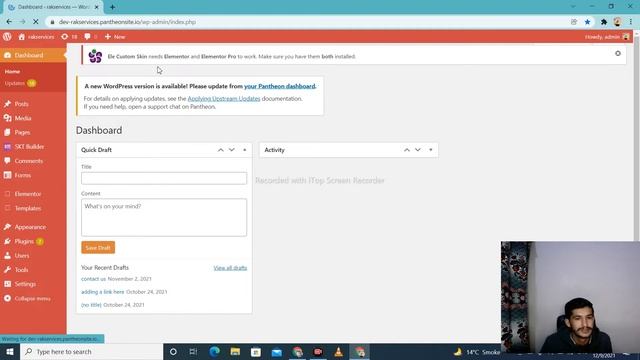Open the adding a link here draft
This screenshot has width=640, height=360.
point(102,292)
